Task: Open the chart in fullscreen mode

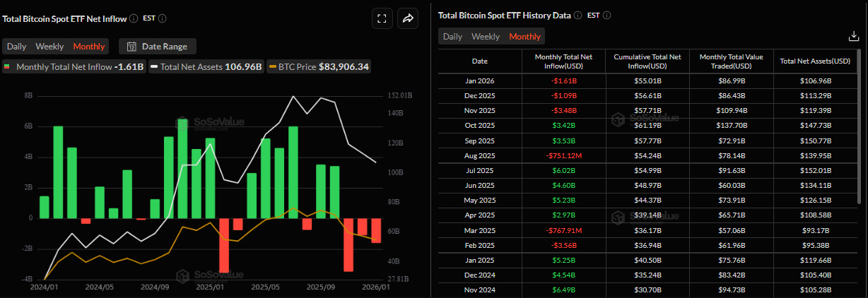Action: (382, 19)
